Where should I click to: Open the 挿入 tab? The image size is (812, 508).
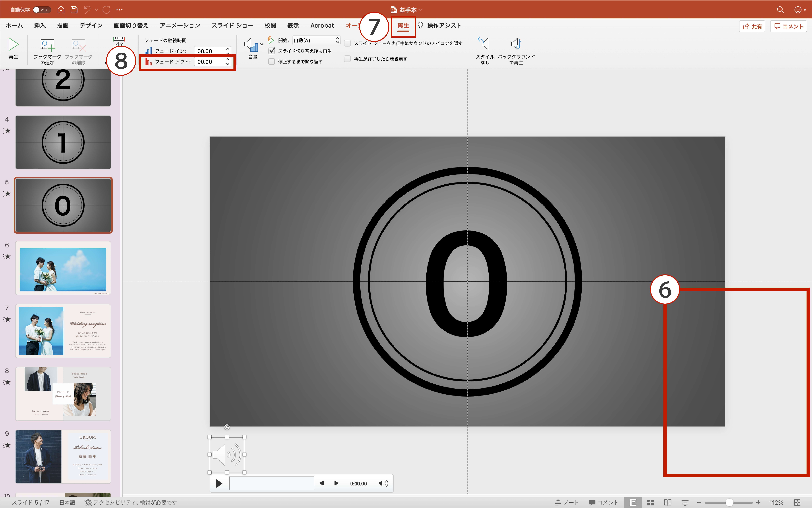[40, 26]
